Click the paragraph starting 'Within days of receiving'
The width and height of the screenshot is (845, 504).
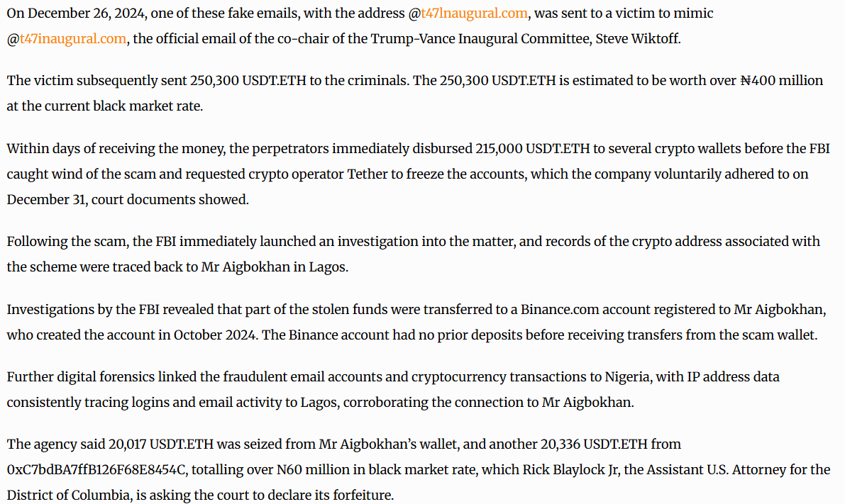pos(418,174)
